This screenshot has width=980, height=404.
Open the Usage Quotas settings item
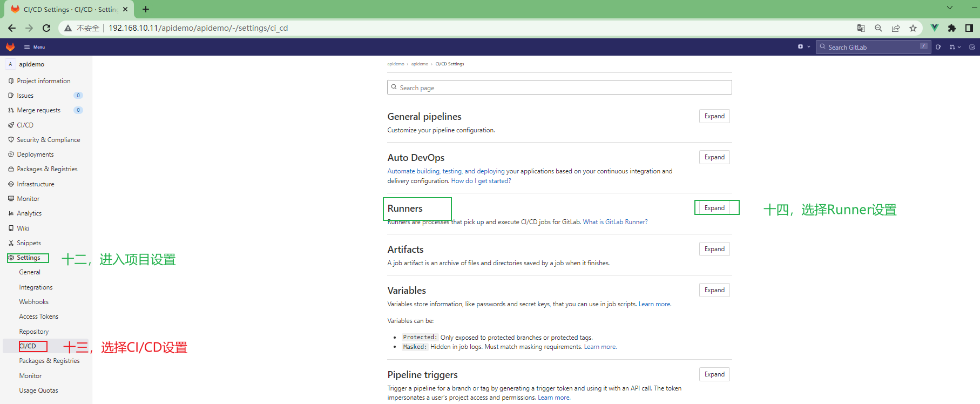(39, 390)
